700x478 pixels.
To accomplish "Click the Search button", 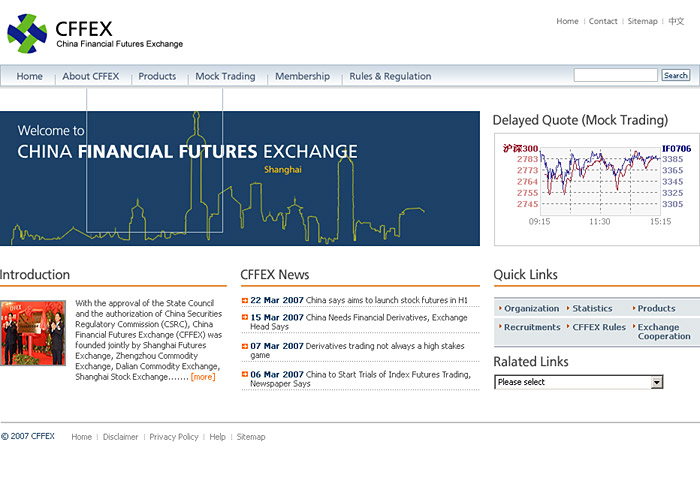I will pos(675,75).
